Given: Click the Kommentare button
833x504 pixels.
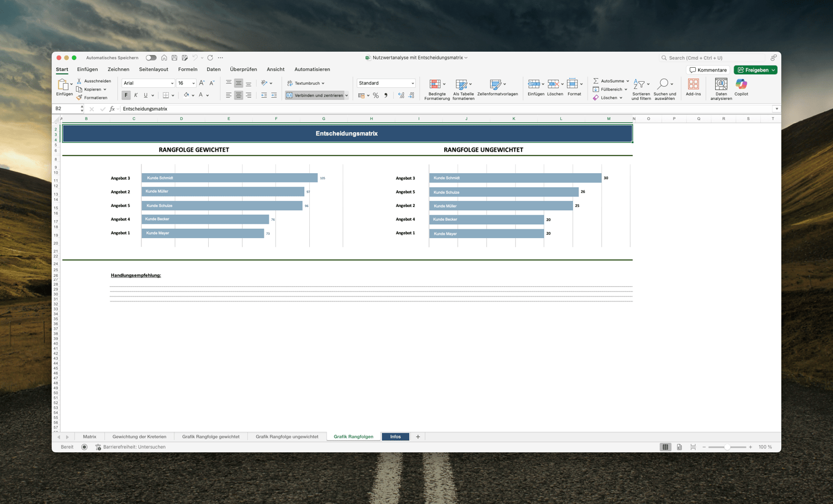Looking at the screenshot, I should click(x=708, y=70).
